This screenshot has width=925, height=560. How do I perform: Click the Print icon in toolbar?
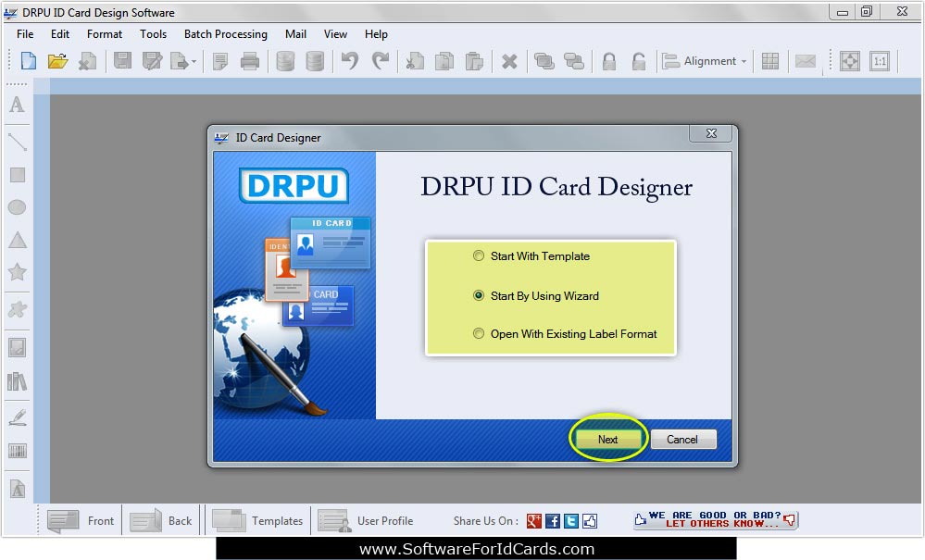point(250,61)
